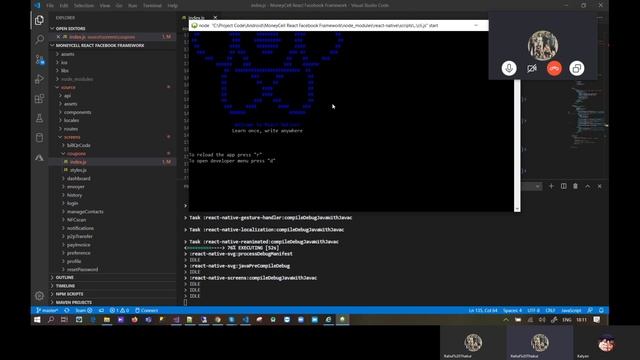
Task: Click master branch indicator in status bar
Action: 47,311
